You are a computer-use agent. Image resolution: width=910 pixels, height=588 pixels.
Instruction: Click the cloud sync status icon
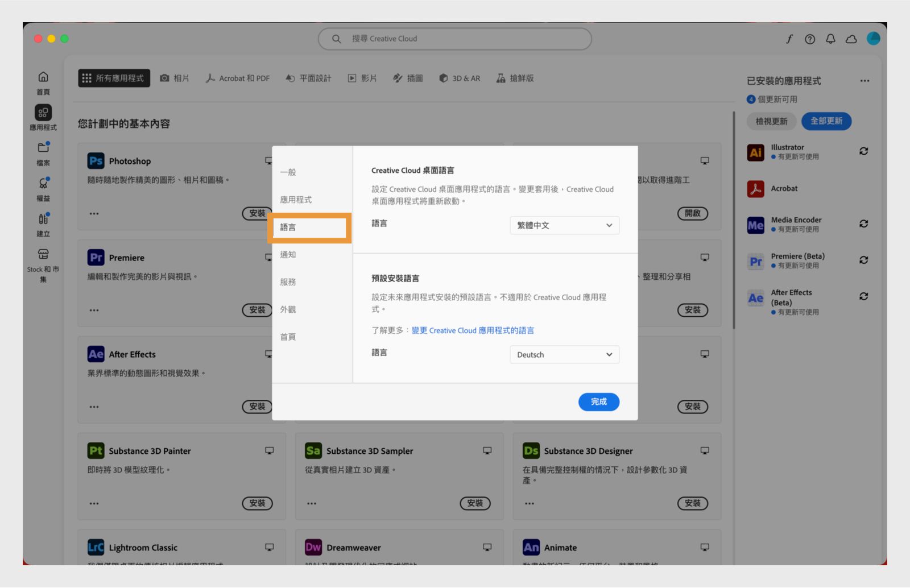[851, 39]
